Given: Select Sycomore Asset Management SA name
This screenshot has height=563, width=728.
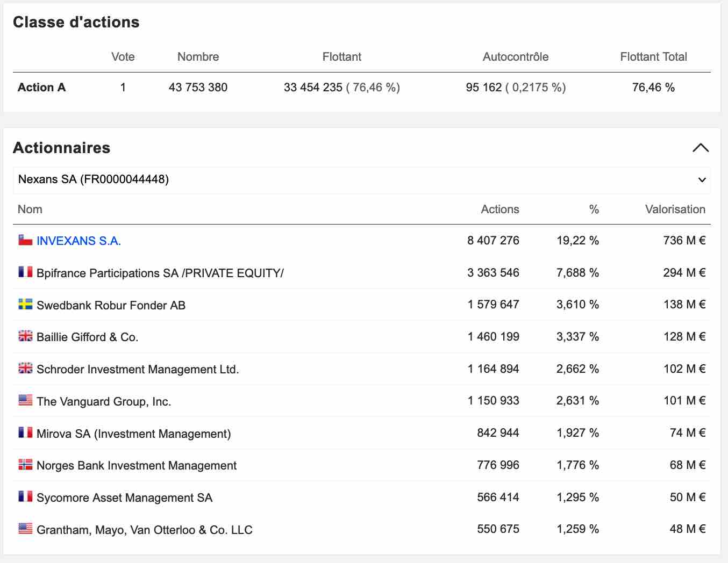Looking at the screenshot, I should point(124,497).
